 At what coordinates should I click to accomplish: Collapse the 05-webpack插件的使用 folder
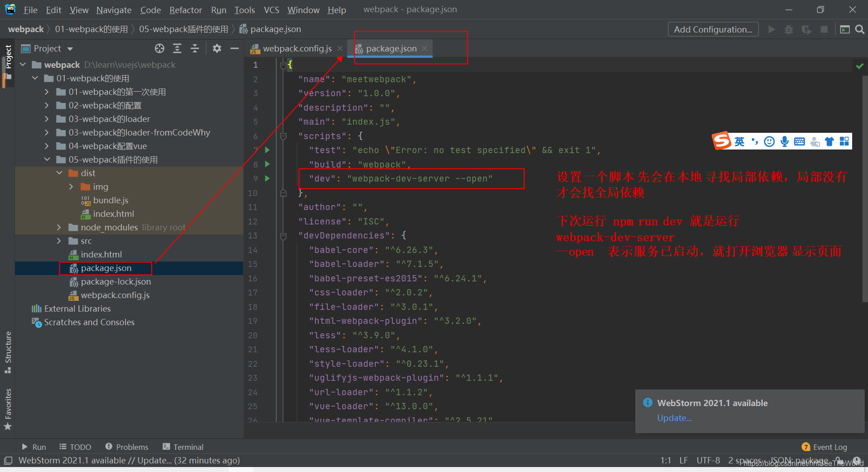47,159
